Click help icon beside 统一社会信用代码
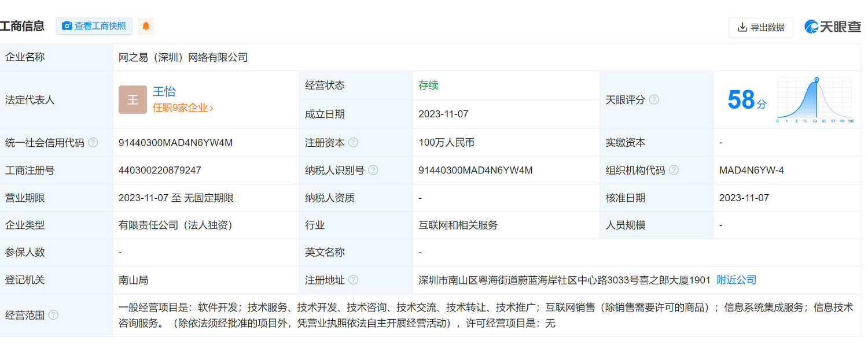 [x=93, y=143]
